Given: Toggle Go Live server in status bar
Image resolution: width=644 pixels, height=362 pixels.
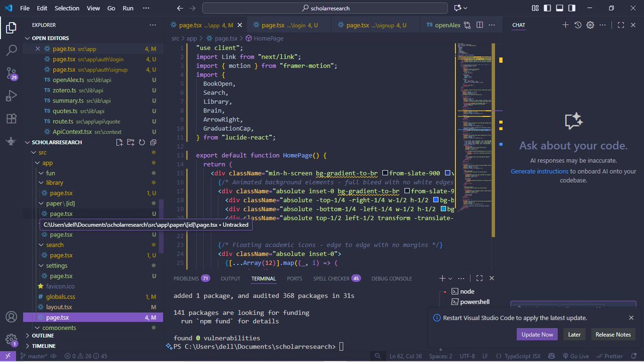Looking at the screenshot, I should 575,356.
